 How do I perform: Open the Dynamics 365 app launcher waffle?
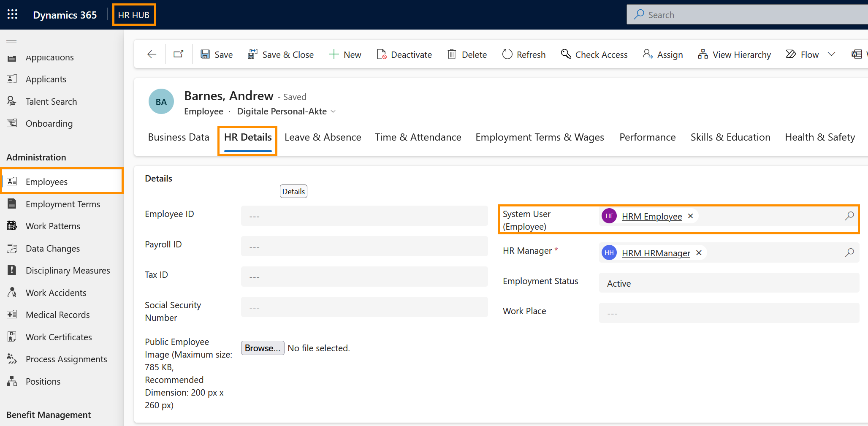12,15
